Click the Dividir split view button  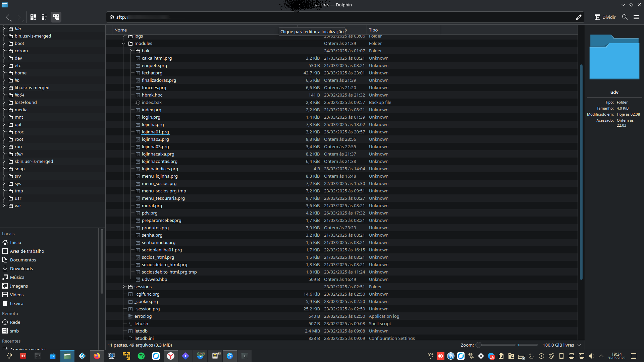pyautogui.click(x=605, y=17)
